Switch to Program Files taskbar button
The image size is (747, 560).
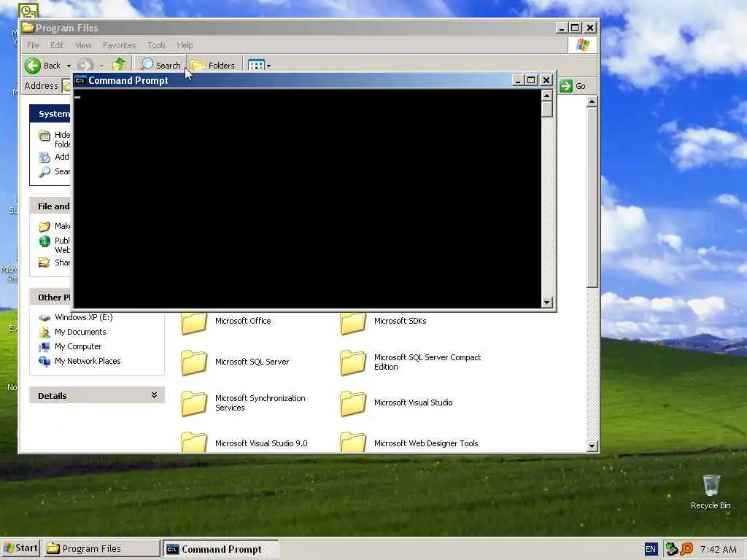101,548
